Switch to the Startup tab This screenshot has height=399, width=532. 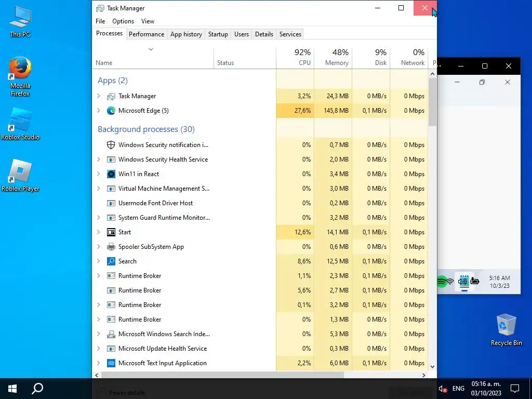tap(218, 34)
